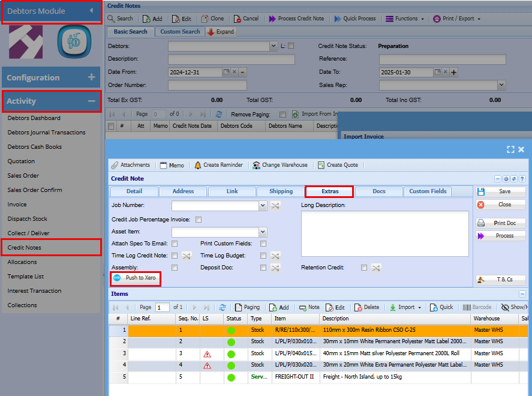Screen dimensions: 532x396
Task: Delete the selected item line
Action: point(366,307)
